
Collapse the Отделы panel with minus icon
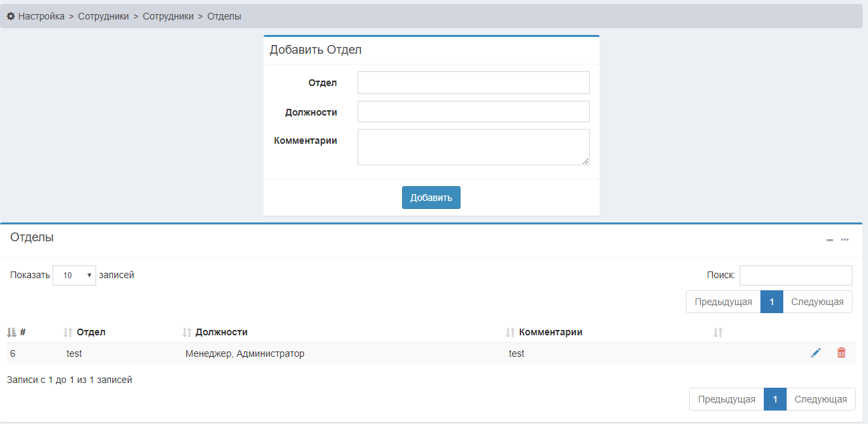[x=830, y=239]
